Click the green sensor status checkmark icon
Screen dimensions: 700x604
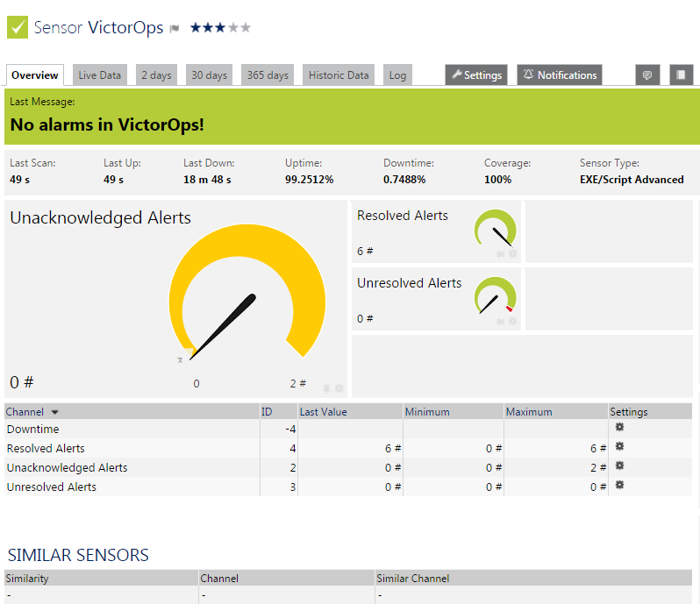click(18, 27)
